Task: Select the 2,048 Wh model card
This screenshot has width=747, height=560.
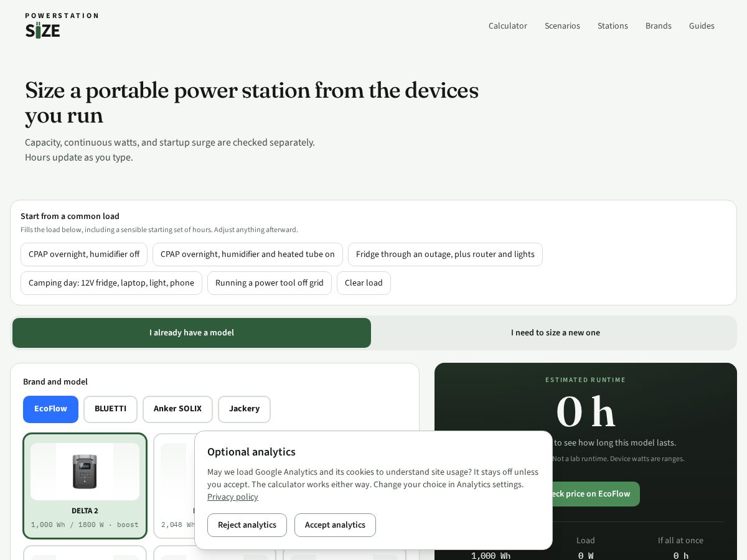Action: [x=174, y=486]
